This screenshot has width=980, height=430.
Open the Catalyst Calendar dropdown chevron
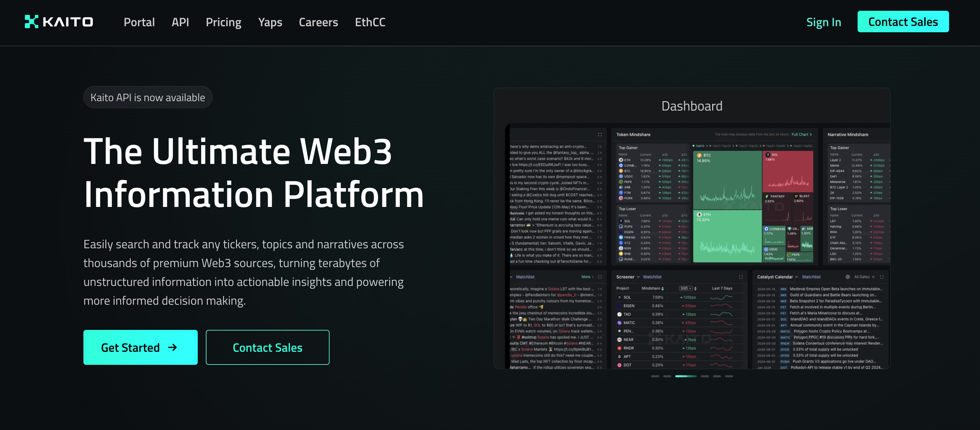tap(796, 277)
